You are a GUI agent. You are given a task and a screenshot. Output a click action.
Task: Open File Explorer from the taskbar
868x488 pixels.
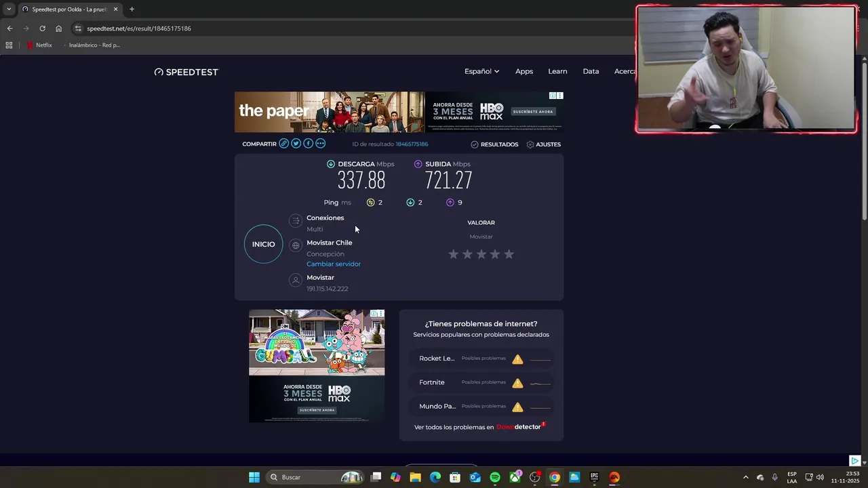pyautogui.click(x=415, y=477)
